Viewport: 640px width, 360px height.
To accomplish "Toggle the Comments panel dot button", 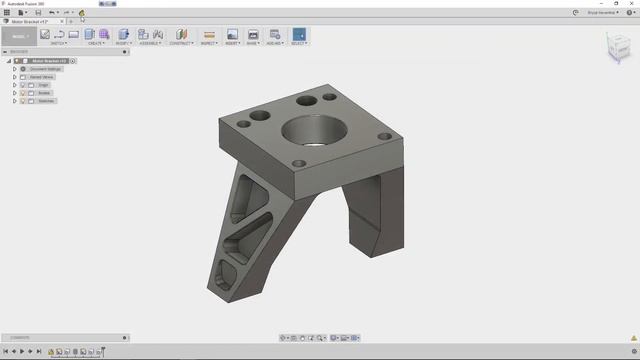I will 124,338.
